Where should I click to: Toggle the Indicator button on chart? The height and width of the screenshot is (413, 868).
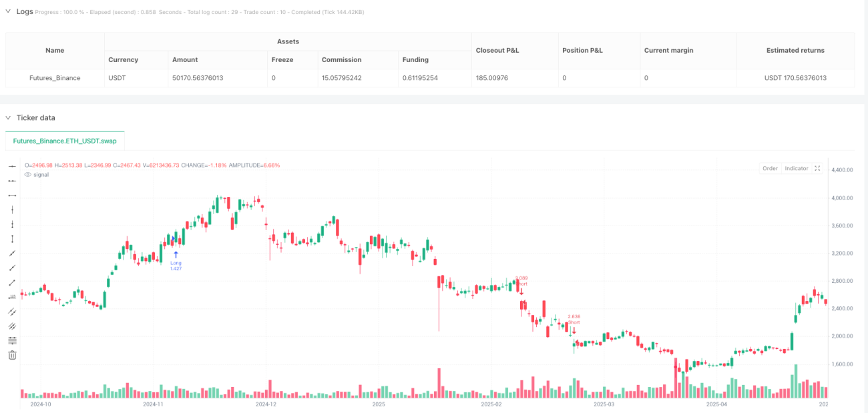point(796,168)
